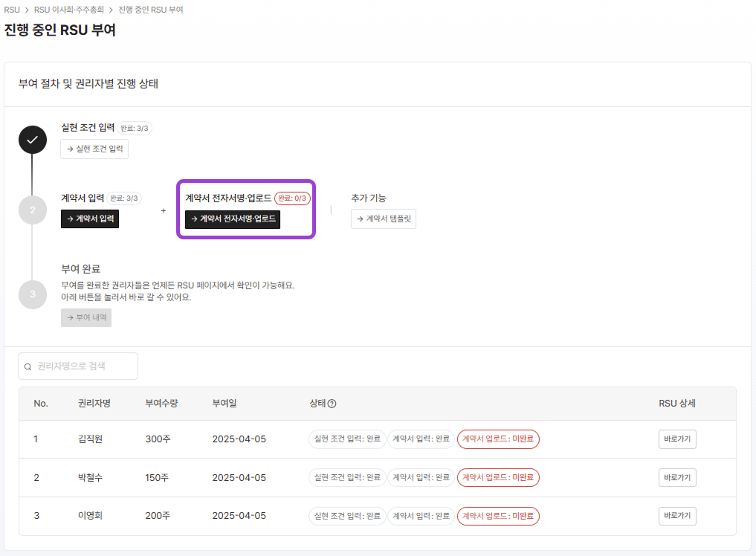Click step 2 circle indicator
756x556 pixels.
click(32, 210)
